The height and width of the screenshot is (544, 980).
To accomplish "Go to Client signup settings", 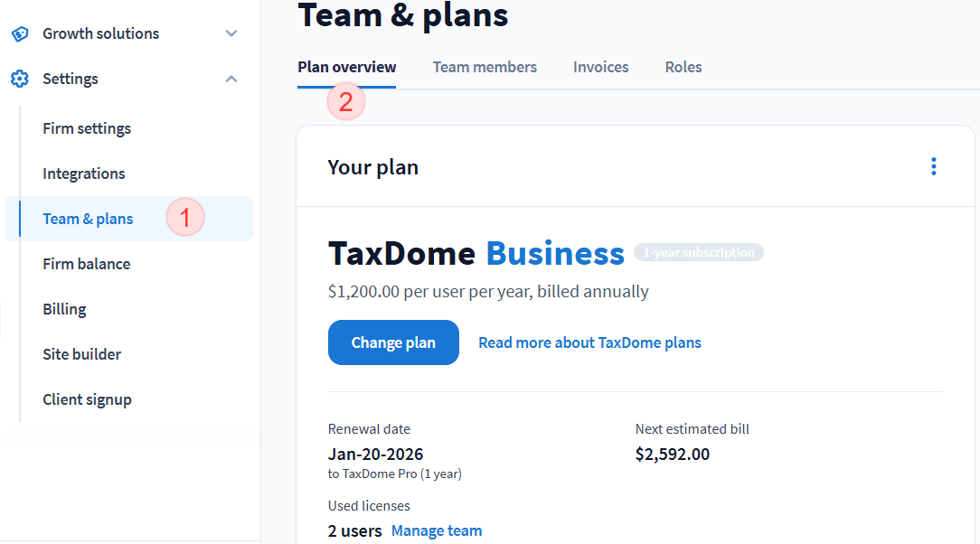I will tap(87, 399).
